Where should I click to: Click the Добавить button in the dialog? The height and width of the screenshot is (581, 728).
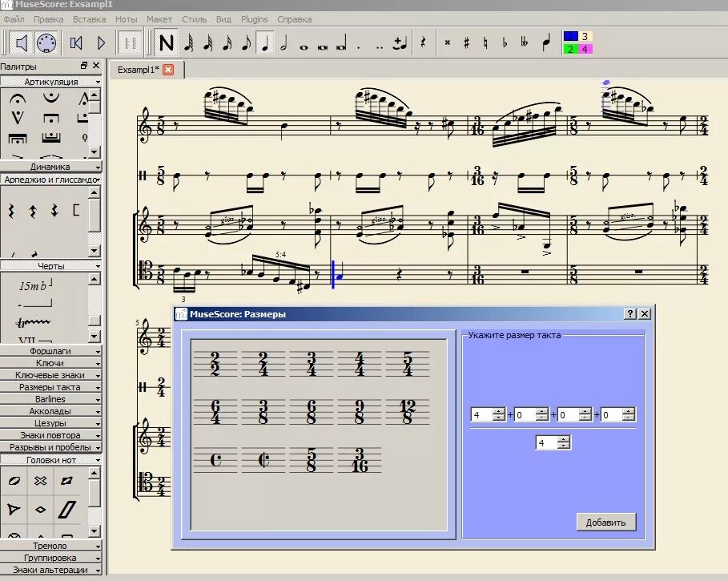click(x=605, y=521)
